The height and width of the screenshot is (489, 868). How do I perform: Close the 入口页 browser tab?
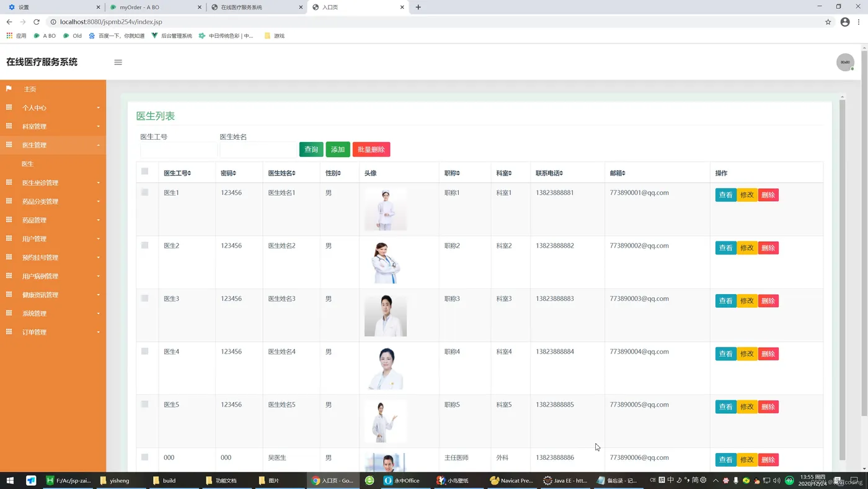402,7
